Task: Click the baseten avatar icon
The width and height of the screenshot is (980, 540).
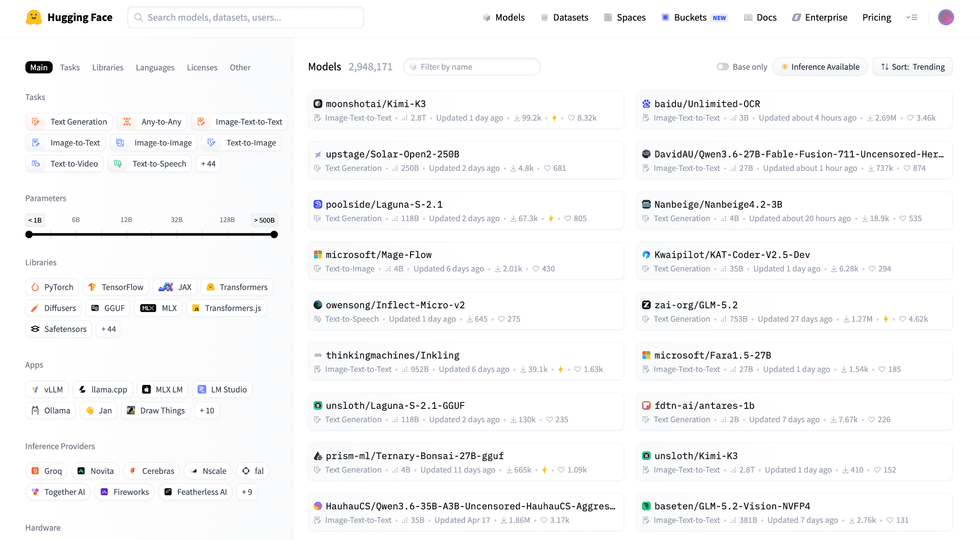Action: [646, 506]
